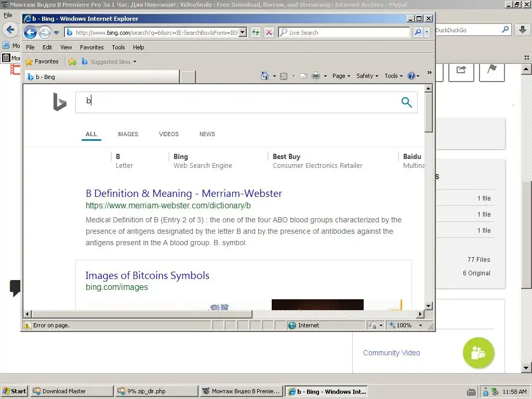This screenshot has width=532, height=399.
Task: Open the Community Video link
Action: (392, 353)
